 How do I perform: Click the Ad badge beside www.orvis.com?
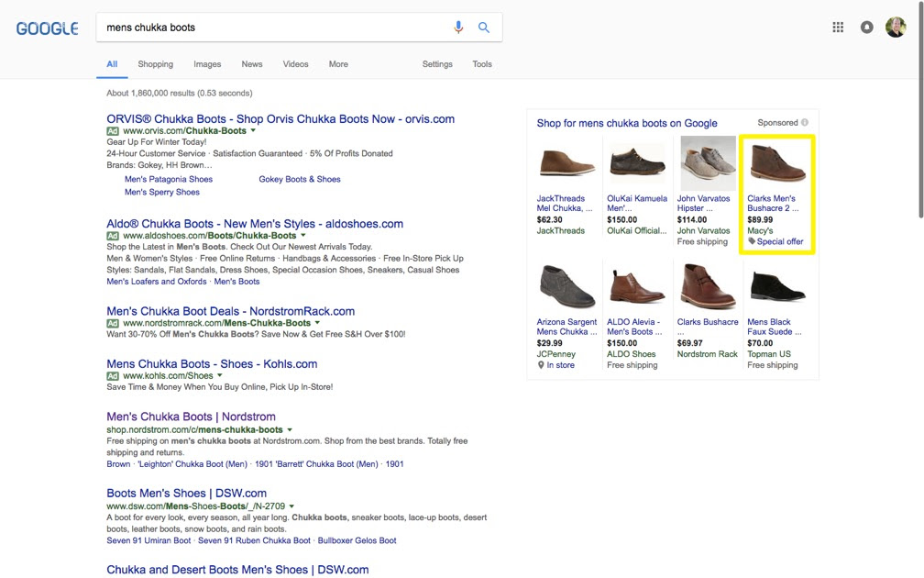click(x=113, y=131)
